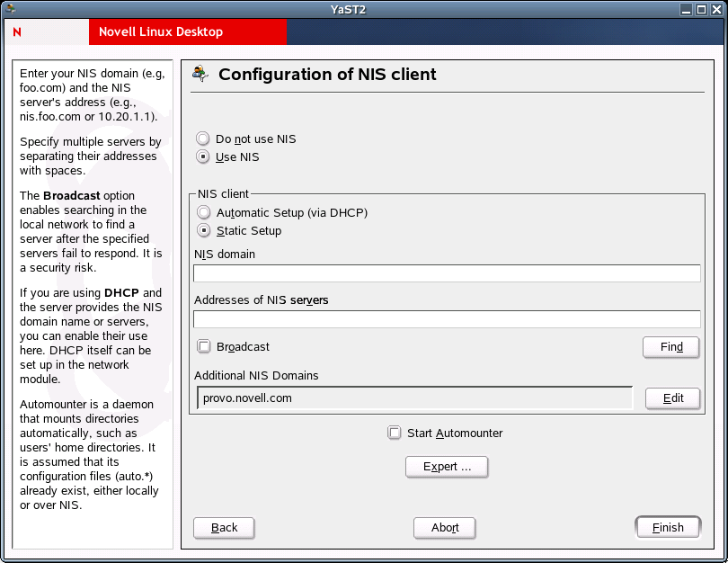Minimize the YaST2 window

pyautogui.click(x=687, y=9)
